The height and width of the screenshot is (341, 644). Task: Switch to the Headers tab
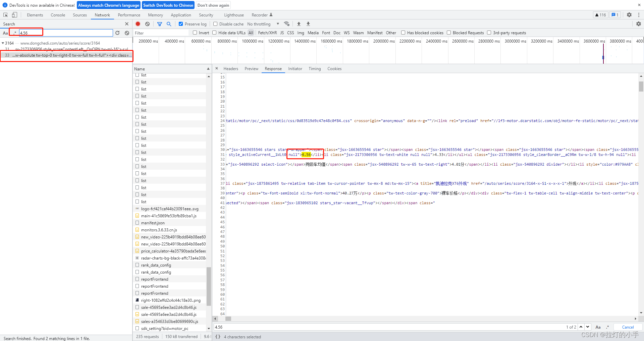[x=231, y=69]
